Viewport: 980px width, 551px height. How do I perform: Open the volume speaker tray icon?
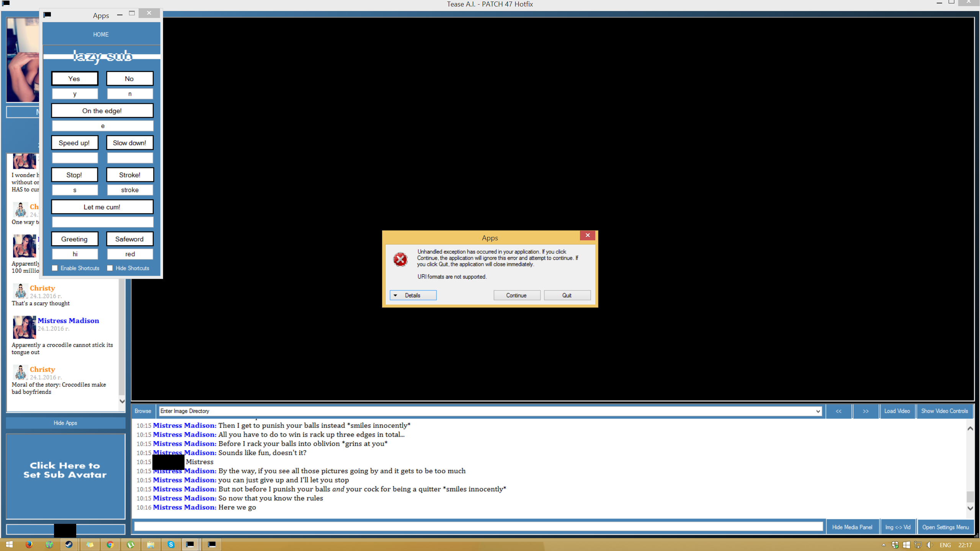[929, 545]
